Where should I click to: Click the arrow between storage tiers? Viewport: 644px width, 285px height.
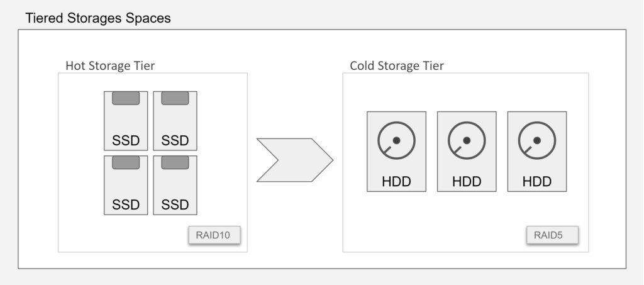(x=295, y=160)
